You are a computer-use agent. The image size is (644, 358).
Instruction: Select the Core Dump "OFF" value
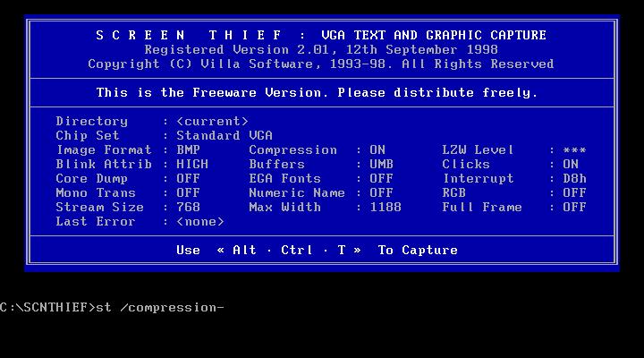click(188, 179)
